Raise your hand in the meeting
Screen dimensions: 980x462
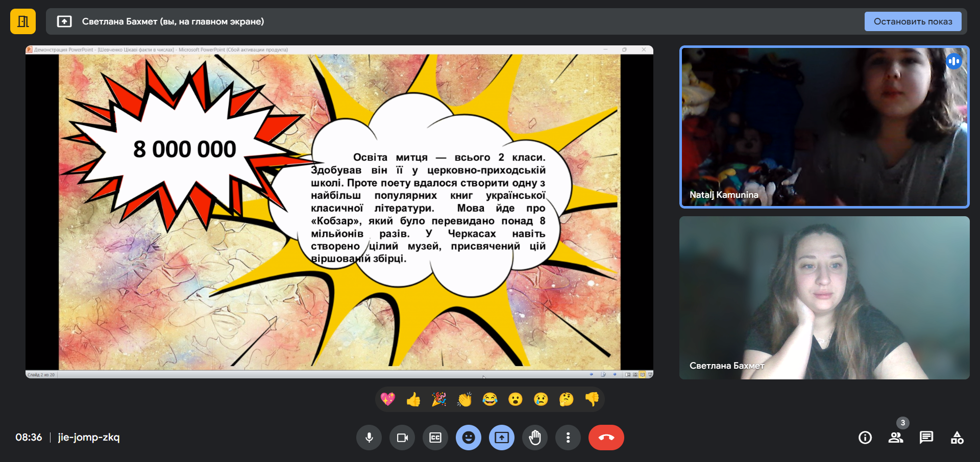pyautogui.click(x=535, y=438)
